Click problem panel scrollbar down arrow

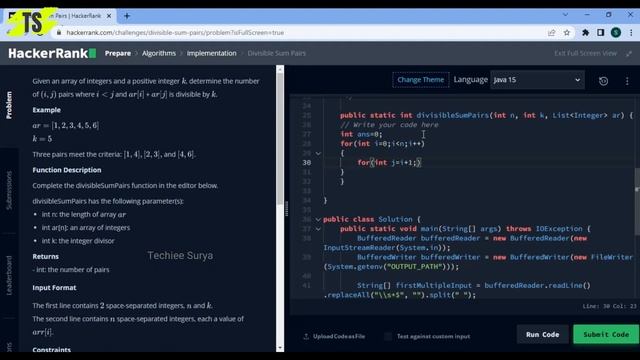[280, 348]
